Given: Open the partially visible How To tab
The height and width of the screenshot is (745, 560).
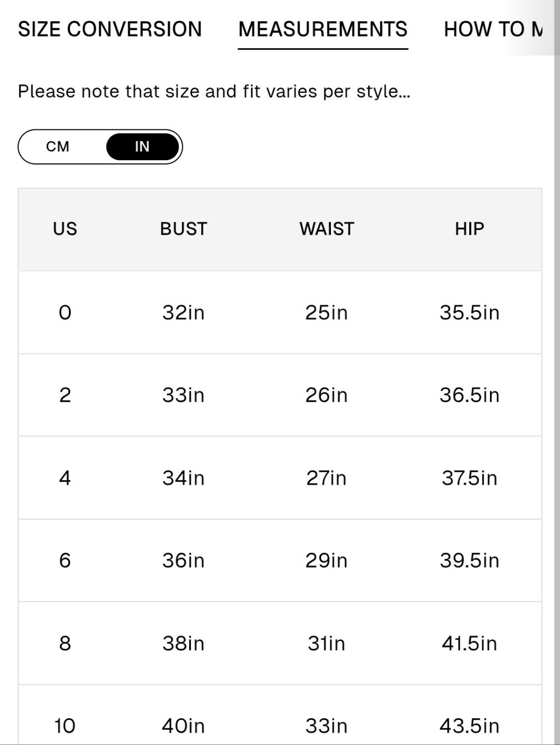Looking at the screenshot, I should point(493,29).
